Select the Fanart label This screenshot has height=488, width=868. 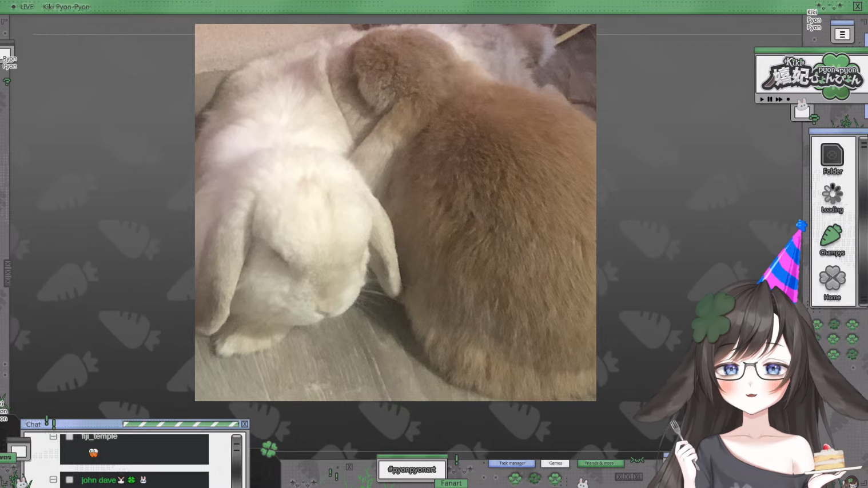[451, 483]
